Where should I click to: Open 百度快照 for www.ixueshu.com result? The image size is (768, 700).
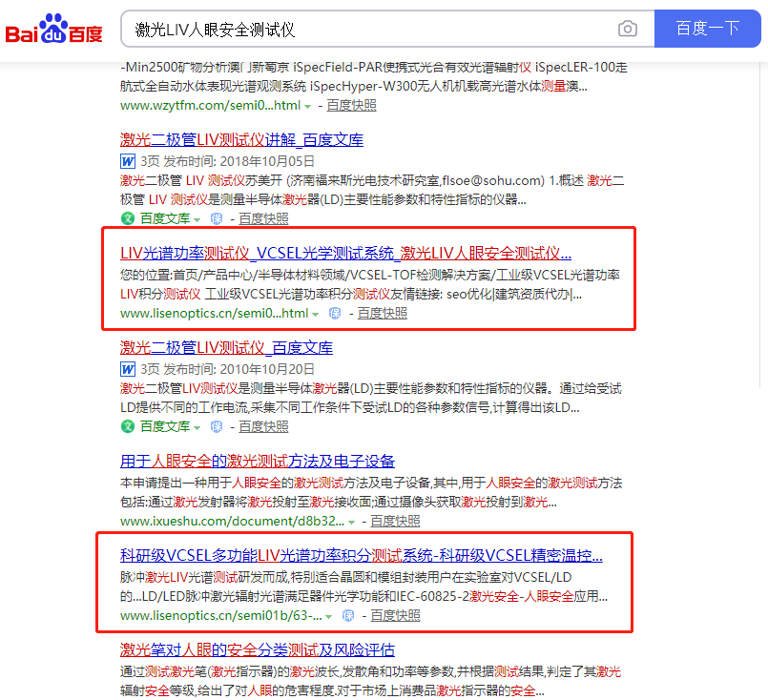point(395,522)
